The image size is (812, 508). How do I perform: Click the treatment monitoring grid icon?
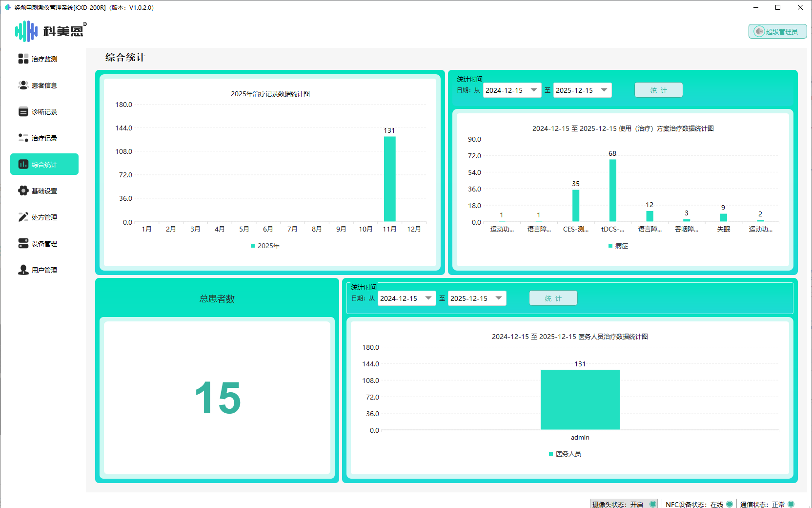coord(23,59)
